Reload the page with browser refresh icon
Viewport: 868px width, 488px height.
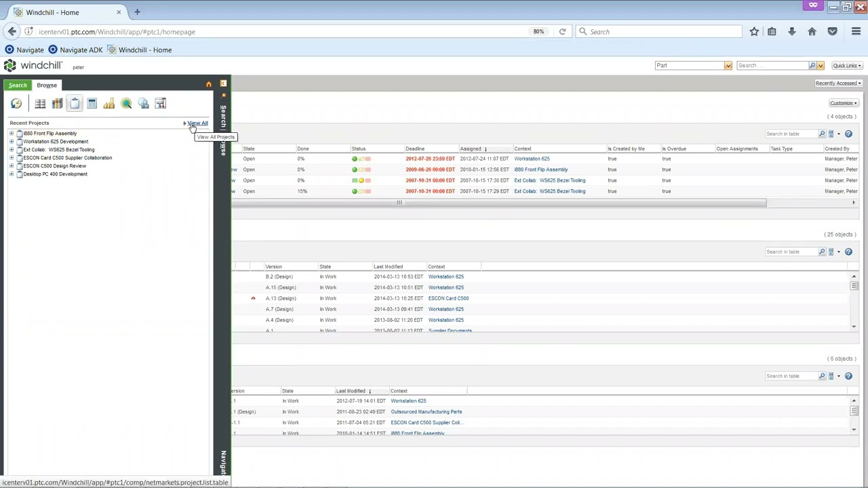pyautogui.click(x=562, y=32)
